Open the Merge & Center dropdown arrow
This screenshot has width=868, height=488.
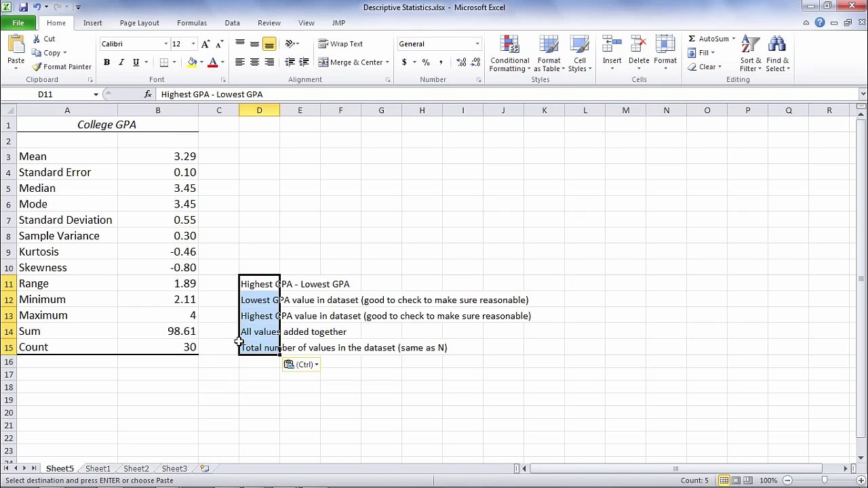[x=387, y=62]
